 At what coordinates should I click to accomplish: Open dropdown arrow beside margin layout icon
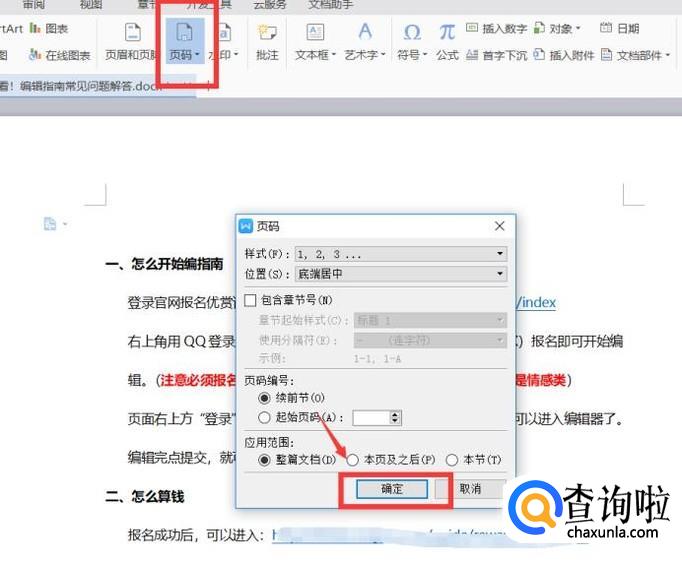point(65,224)
